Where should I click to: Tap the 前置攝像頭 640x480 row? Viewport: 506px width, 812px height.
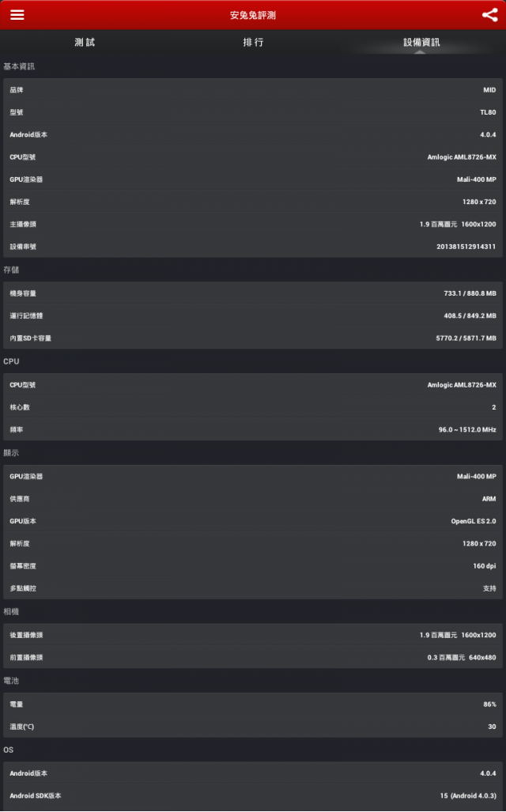pyautogui.click(x=253, y=657)
